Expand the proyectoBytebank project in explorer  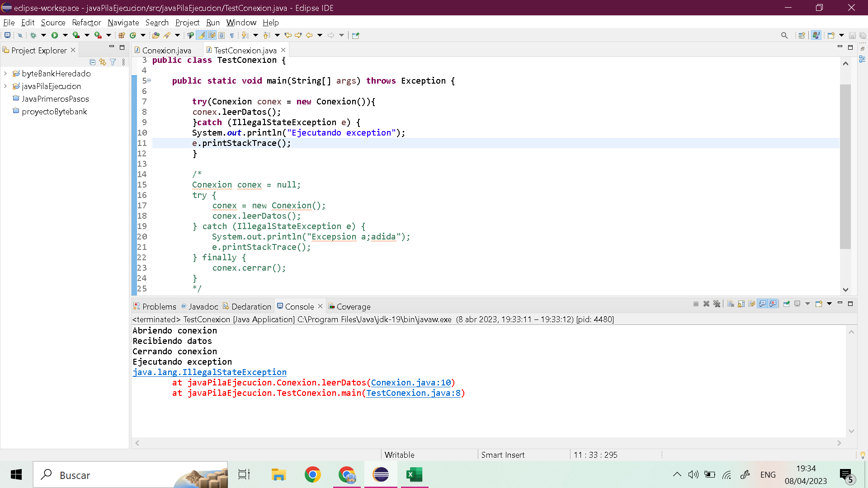pos(6,112)
